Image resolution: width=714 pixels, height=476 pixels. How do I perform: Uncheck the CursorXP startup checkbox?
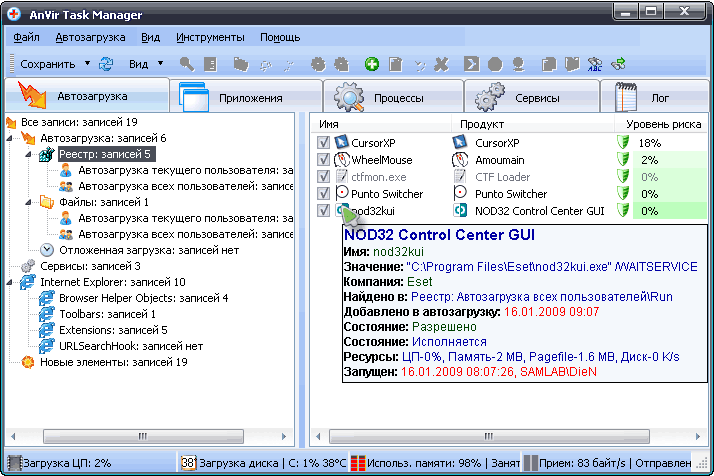[x=323, y=143]
